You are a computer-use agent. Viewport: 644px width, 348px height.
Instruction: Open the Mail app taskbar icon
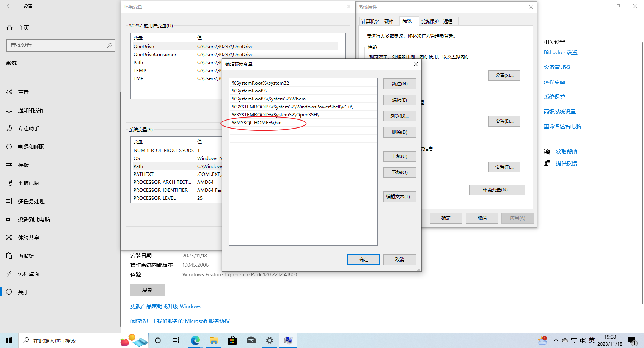coord(251,340)
